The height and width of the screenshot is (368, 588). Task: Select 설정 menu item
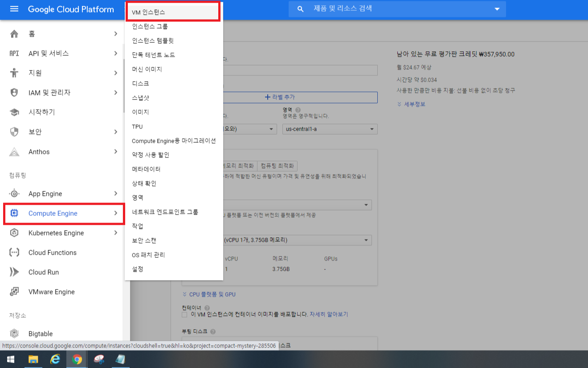point(174,269)
